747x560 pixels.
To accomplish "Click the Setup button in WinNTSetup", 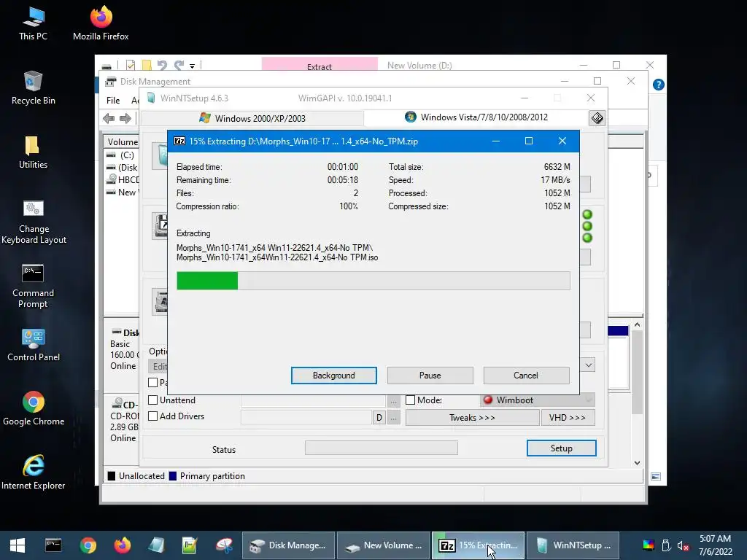I will pyautogui.click(x=561, y=448).
